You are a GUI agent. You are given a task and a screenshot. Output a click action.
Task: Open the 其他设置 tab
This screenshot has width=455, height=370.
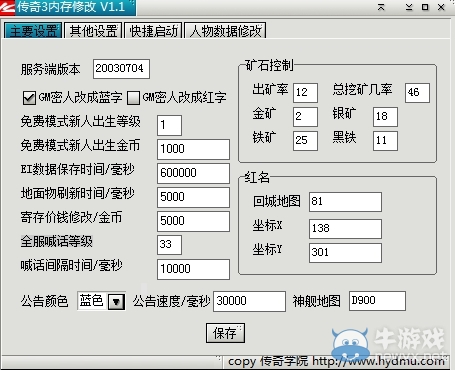tap(93, 31)
